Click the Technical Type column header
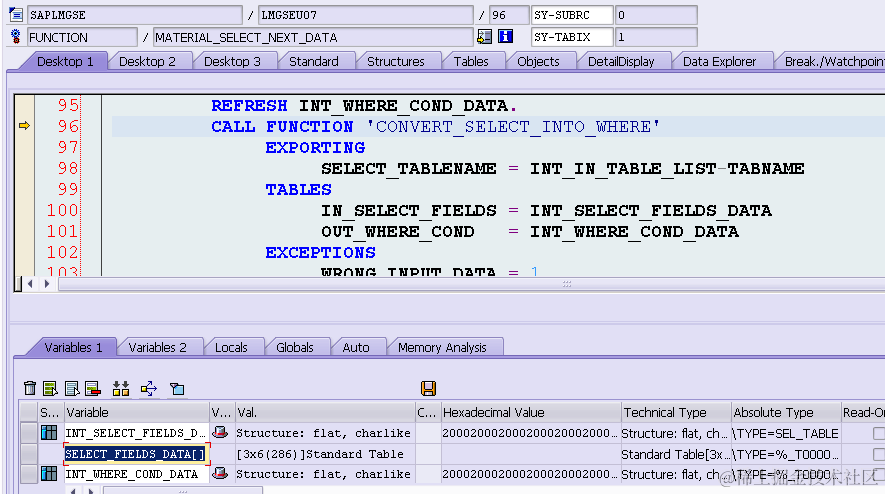This screenshot has height=494, width=885. click(x=676, y=413)
